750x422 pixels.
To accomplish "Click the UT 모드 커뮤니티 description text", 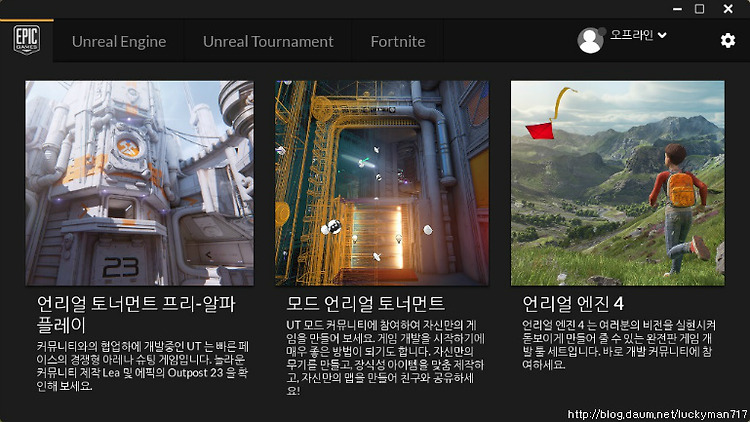I will (385, 358).
